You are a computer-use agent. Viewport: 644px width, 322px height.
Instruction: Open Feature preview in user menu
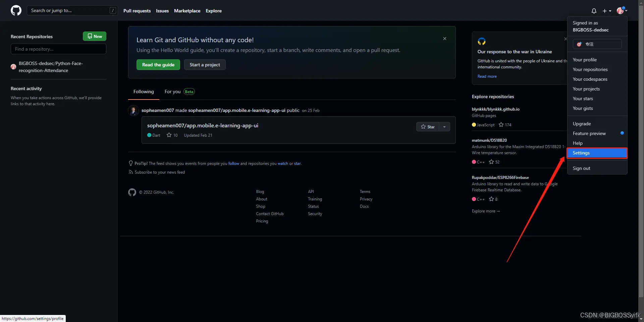[597, 133]
